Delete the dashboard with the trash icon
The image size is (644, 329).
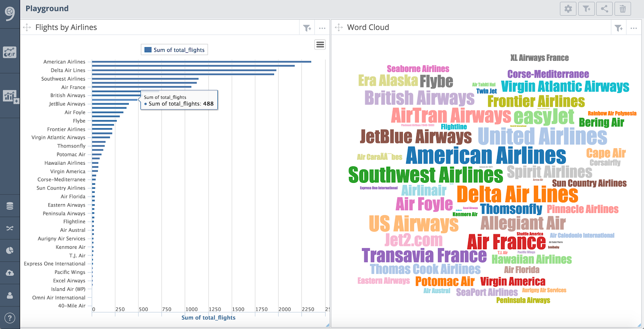(623, 8)
